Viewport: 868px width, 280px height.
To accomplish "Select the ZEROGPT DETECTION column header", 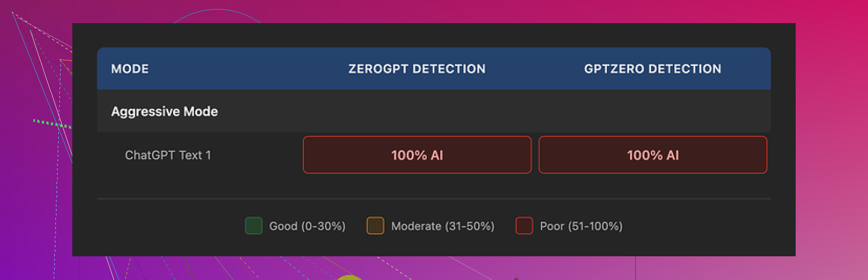I will click(417, 69).
